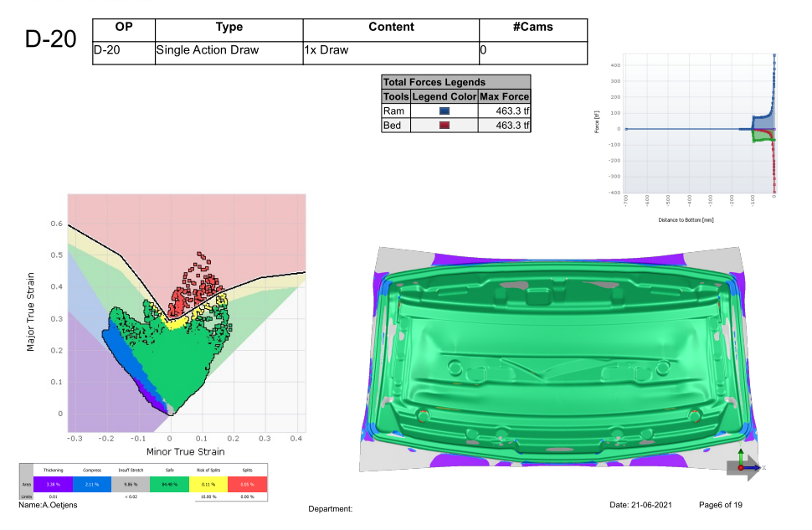Click the 'Risk of Splits' legend label

coord(208,471)
